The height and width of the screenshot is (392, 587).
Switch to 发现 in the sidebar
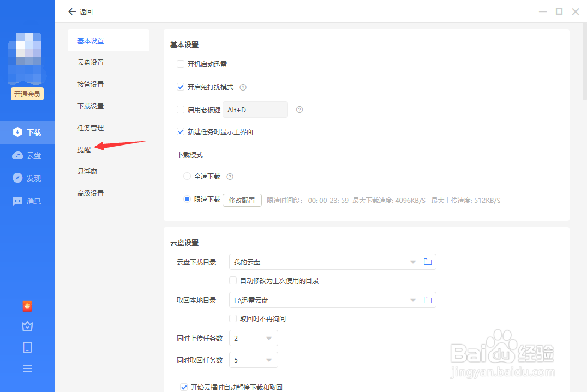pos(27,178)
